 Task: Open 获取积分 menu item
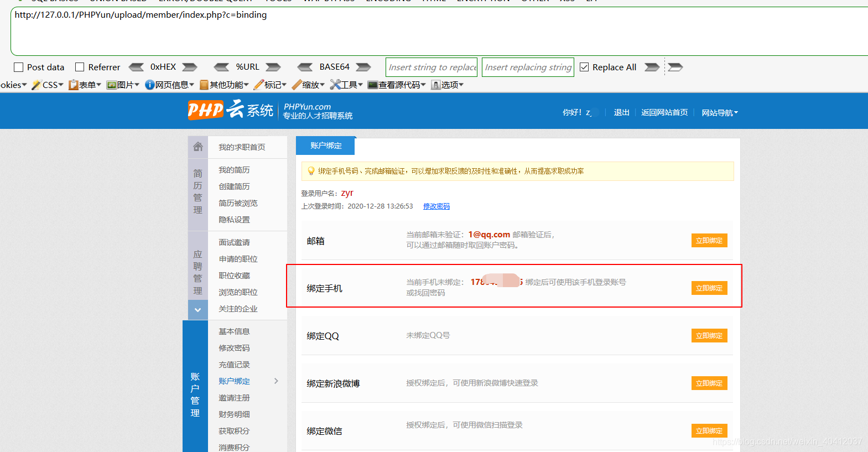pyautogui.click(x=234, y=431)
